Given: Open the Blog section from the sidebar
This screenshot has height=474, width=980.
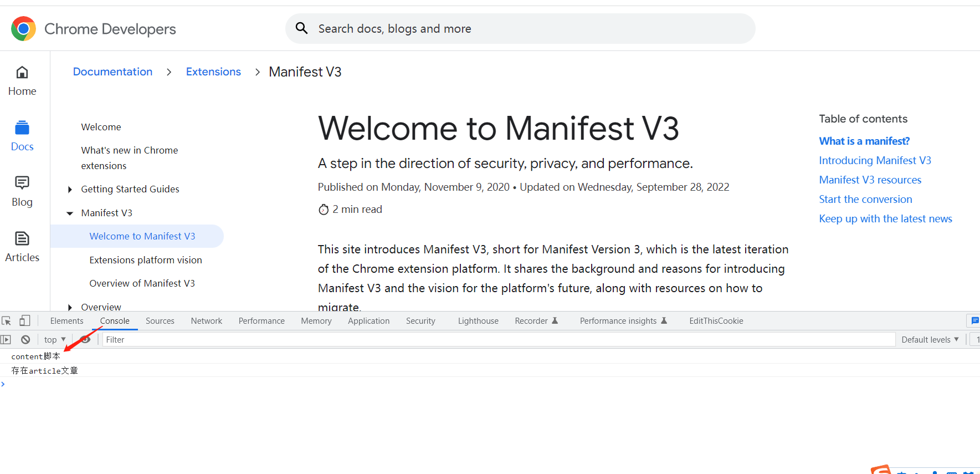Looking at the screenshot, I should coord(21,190).
